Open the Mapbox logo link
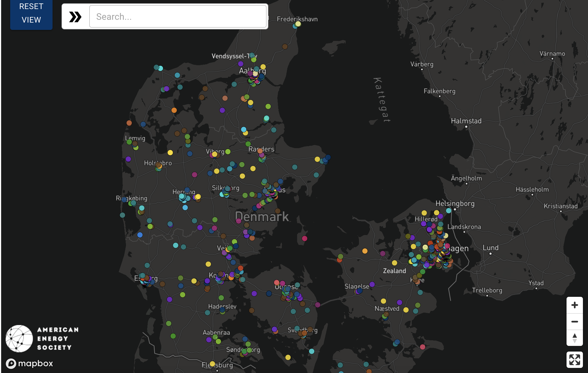Viewport: 588px width, 373px height. [x=30, y=363]
